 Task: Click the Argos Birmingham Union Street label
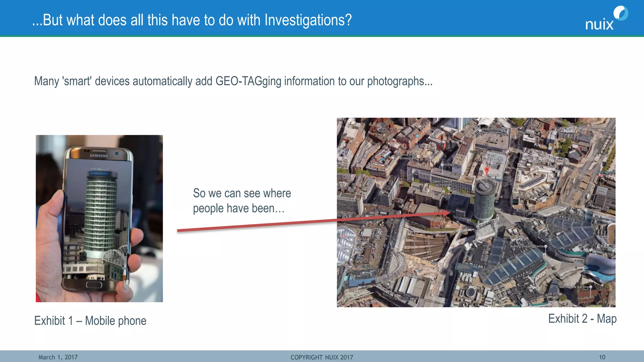[494, 130]
